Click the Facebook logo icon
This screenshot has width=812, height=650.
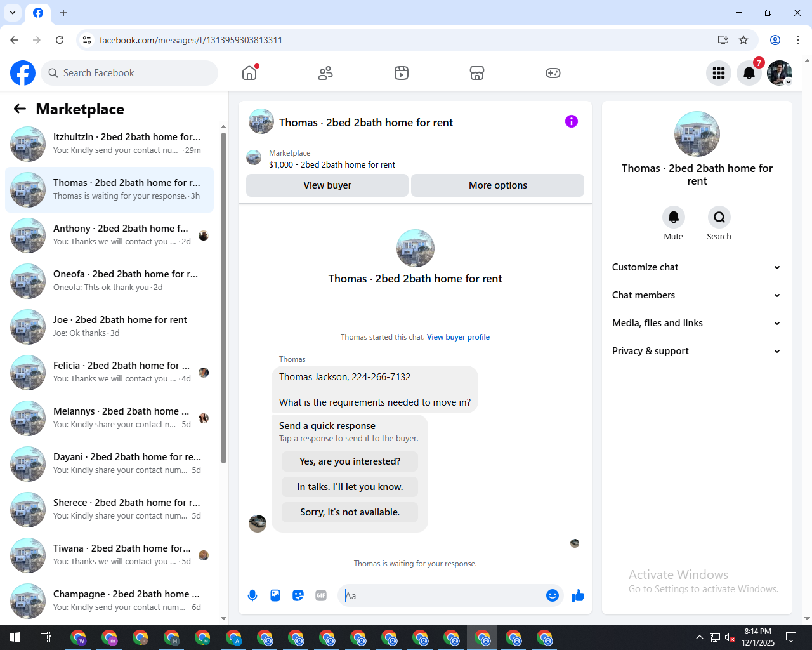tap(23, 73)
